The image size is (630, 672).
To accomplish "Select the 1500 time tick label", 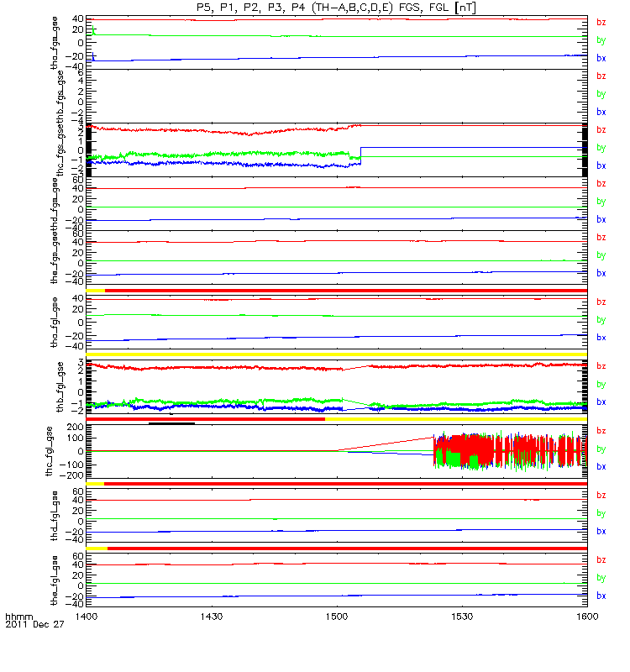I will pos(337,617).
